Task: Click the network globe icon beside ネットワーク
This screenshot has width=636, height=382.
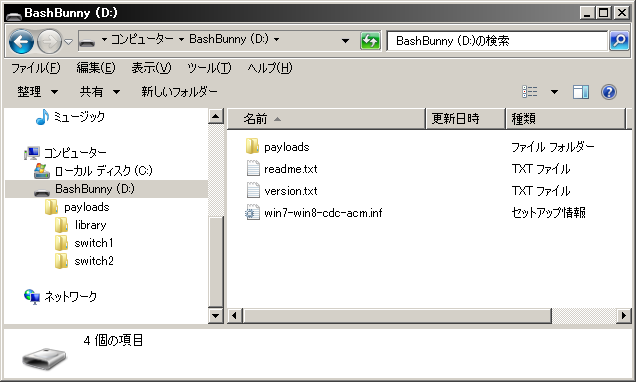Action: pyautogui.click(x=32, y=297)
